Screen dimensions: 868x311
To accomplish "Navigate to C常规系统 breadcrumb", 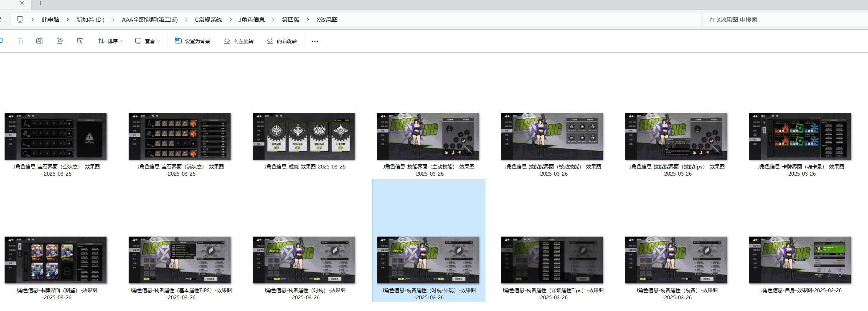I will tap(208, 20).
